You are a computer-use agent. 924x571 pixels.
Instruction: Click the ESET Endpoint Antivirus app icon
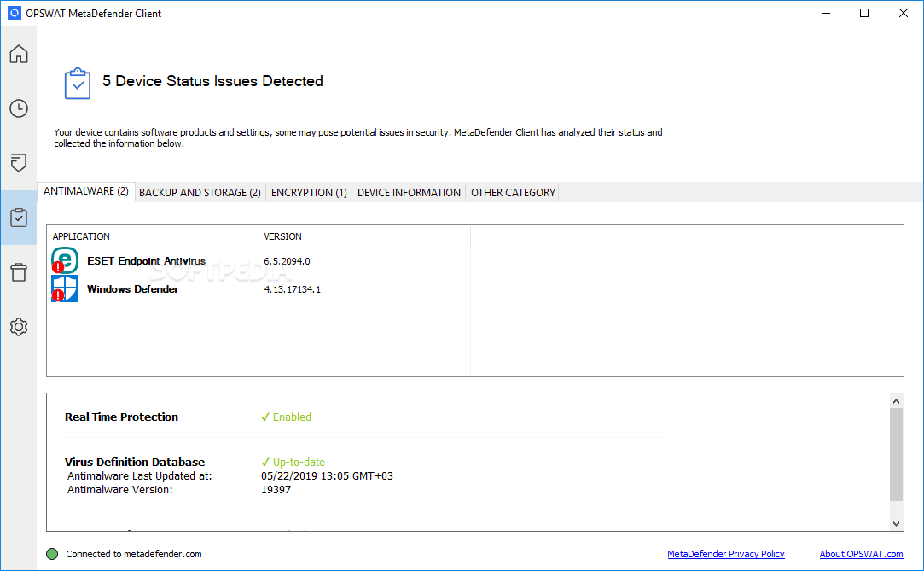coord(65,260)
